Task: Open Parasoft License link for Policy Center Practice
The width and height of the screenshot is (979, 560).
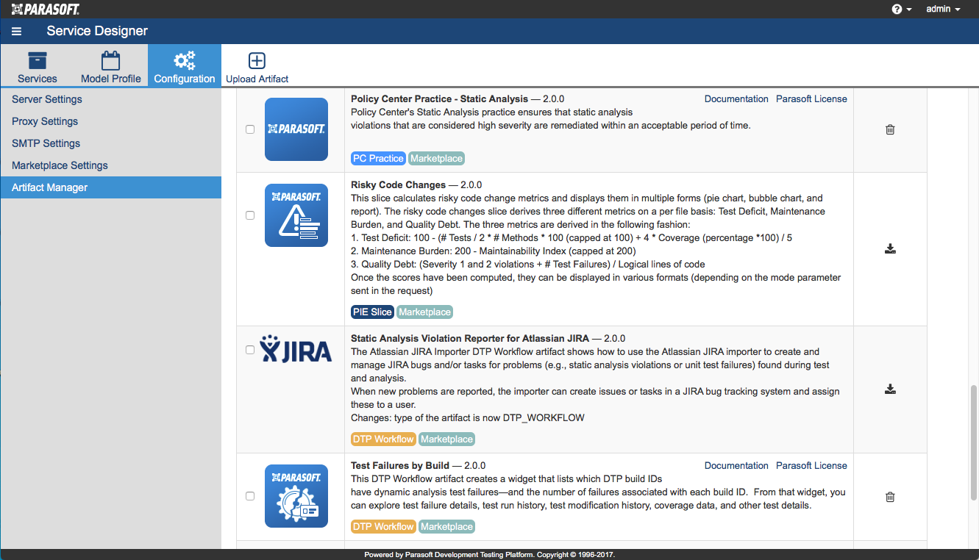Action: click(811, 98)
